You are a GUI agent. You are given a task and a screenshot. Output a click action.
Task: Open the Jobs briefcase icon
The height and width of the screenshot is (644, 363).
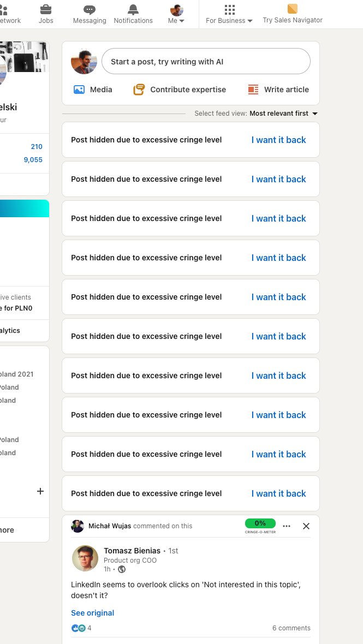[46, 14]
